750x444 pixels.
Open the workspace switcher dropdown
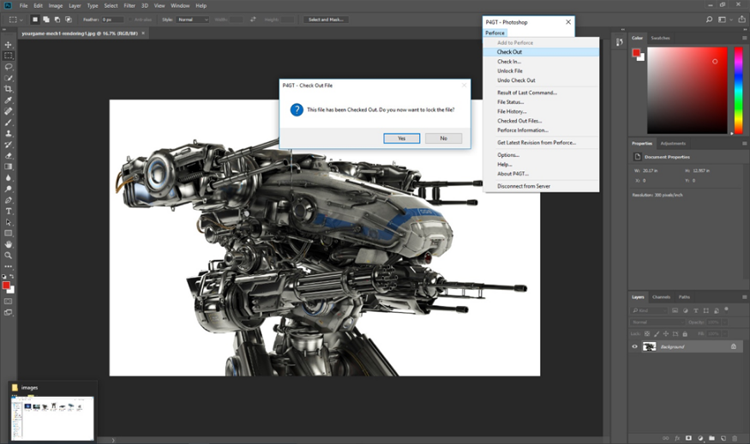(724, 20)
